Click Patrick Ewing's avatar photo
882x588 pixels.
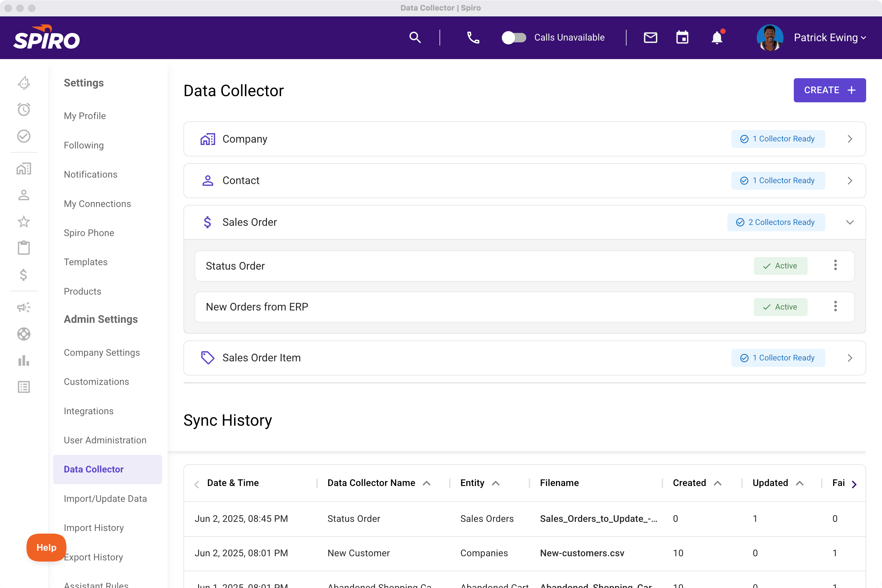(x=770, y=38)
